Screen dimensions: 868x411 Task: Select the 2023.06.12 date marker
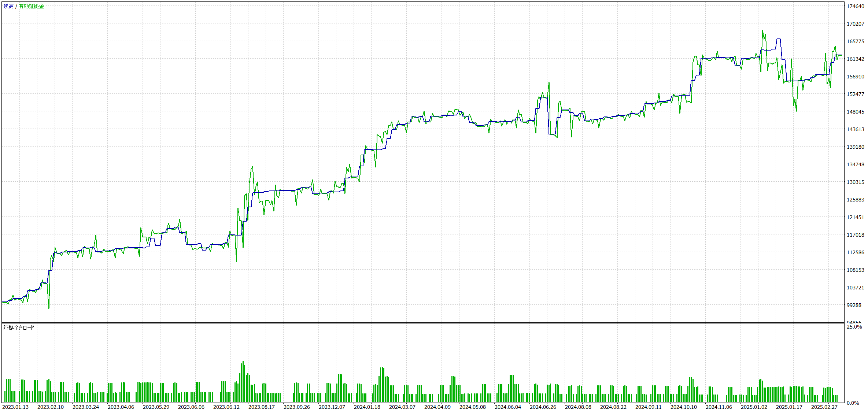coord(226,407)
